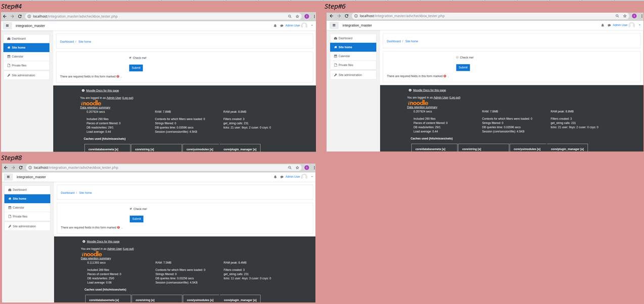Image resolution: width=644 pixels, height=304 pixels.
Task: Open the messages speech-bubble icon in Step#8
Action: point(281,177)
